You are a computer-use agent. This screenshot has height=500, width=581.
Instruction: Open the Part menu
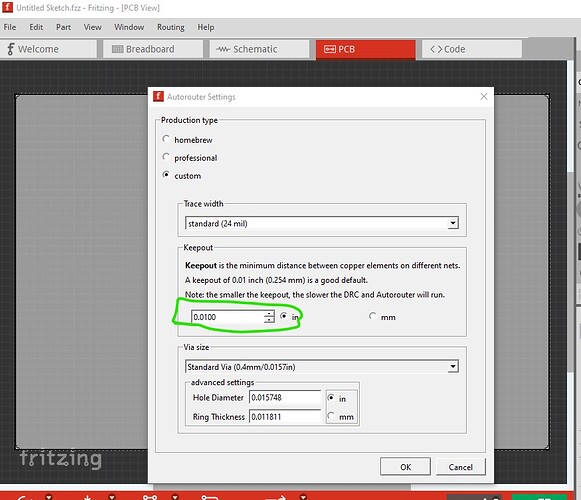[x=63, y=27]
